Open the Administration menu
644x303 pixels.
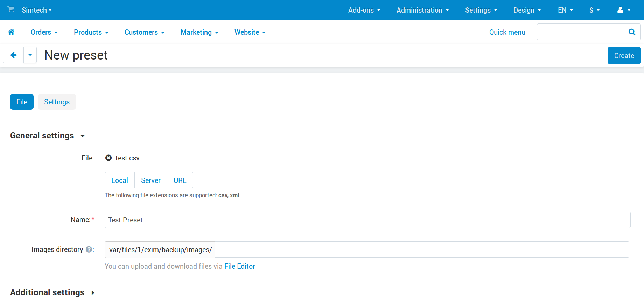[423, 10]
